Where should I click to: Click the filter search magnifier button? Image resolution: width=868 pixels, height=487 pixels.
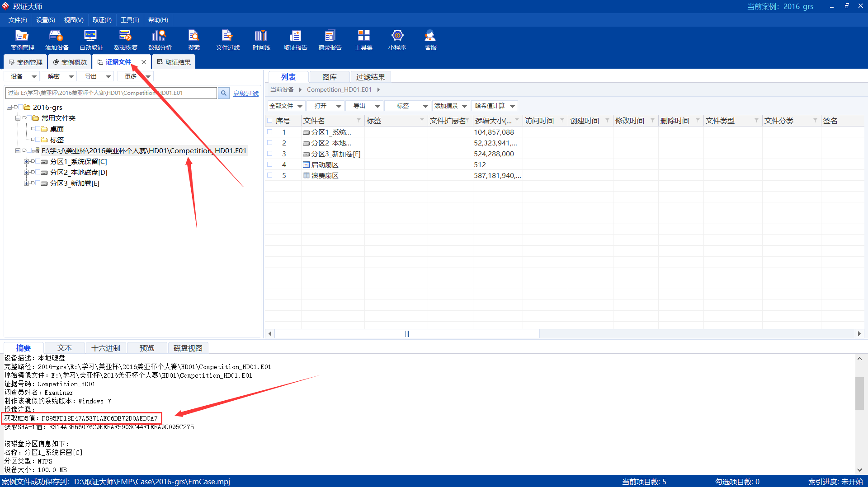tap(223, 93)
